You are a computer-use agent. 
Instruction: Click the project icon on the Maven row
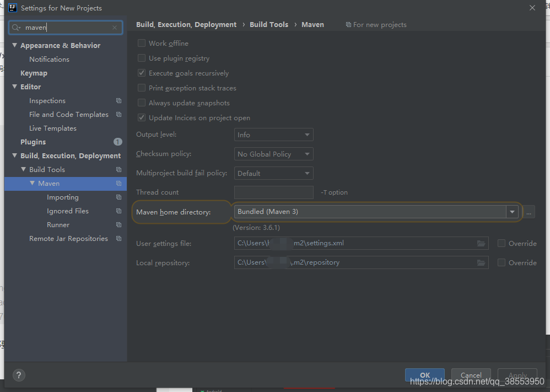118,183
